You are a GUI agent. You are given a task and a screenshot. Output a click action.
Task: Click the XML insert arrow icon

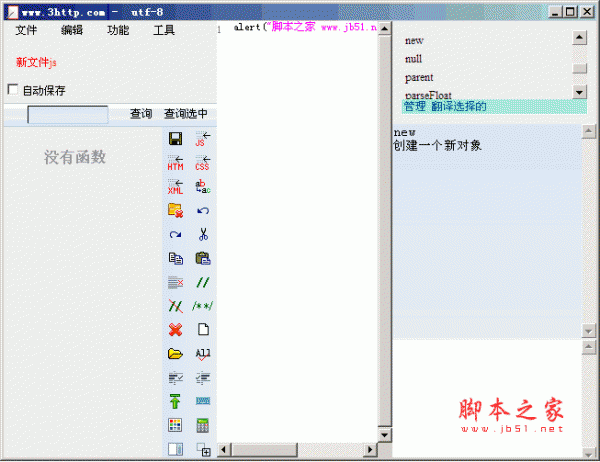pos(175,186)
